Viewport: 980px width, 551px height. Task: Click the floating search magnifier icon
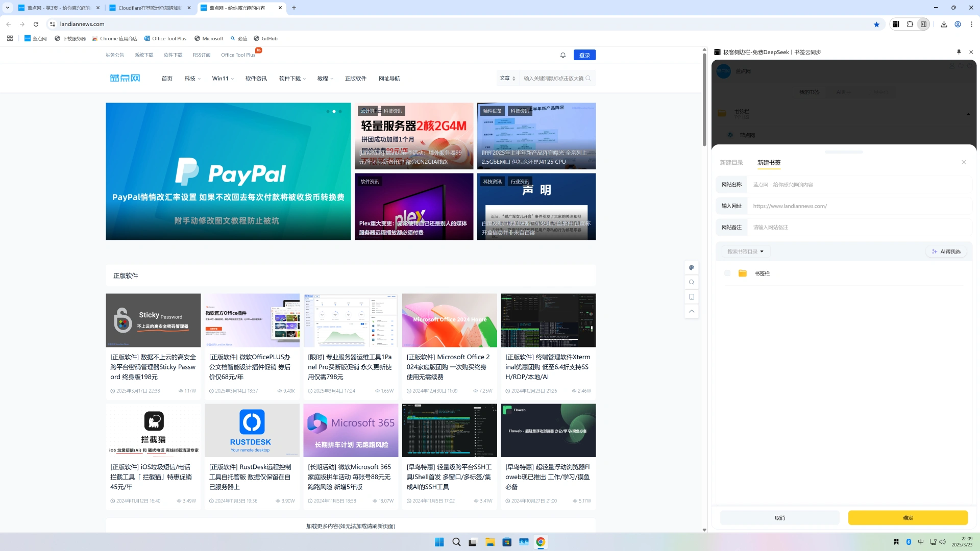coord(692,282)
